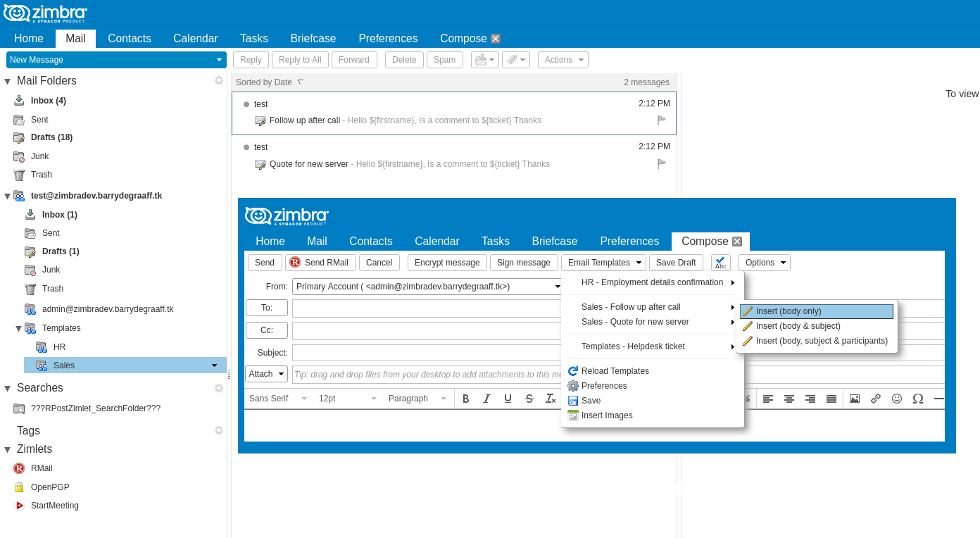Open the Attach dropdown
This screenshot has height=538, width=980.
(x=266, y=374)
